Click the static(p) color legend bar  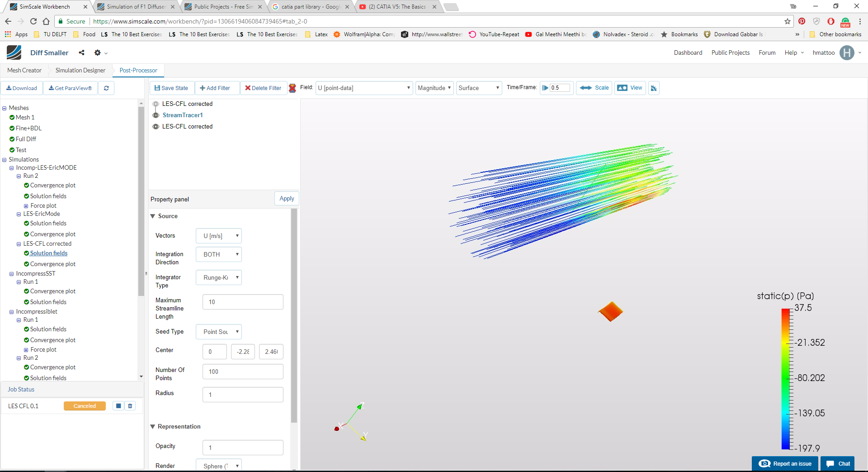[x=786, y=378]
